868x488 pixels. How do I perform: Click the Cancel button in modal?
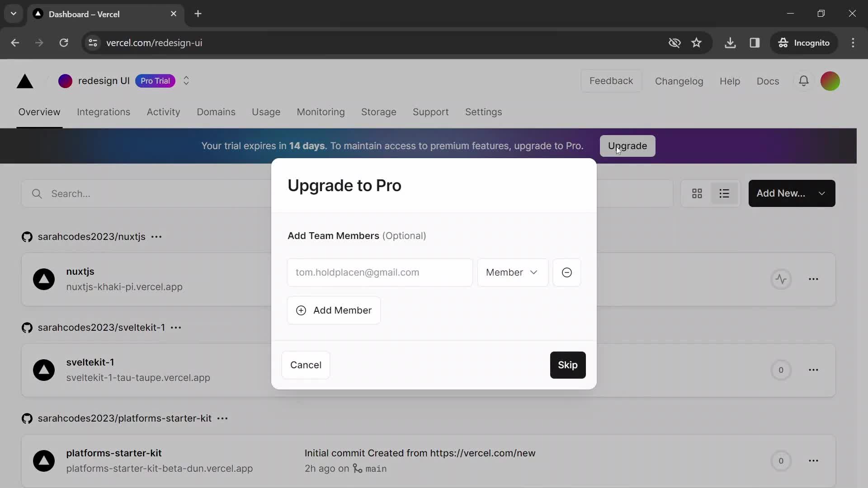click(305, 365)
